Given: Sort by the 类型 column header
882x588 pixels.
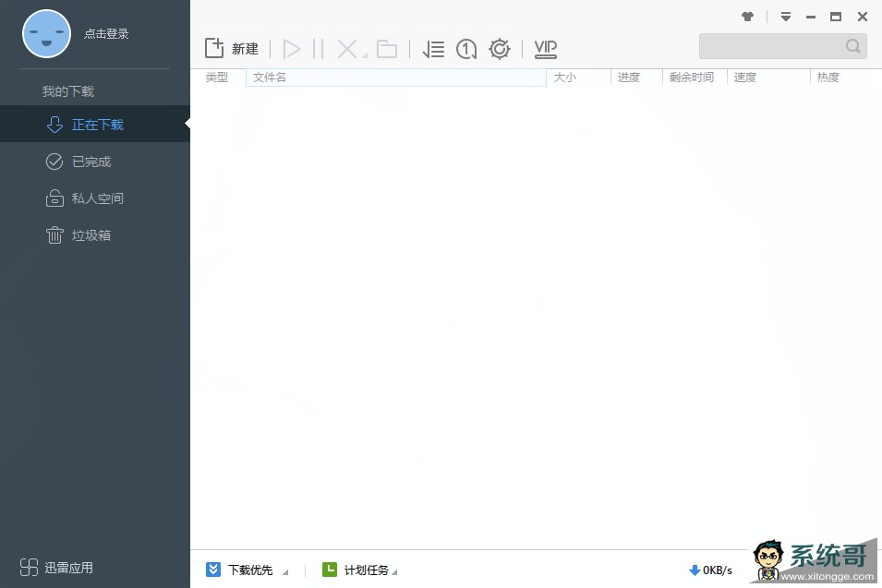Looking at the screenshot, I should coord(217,77).
